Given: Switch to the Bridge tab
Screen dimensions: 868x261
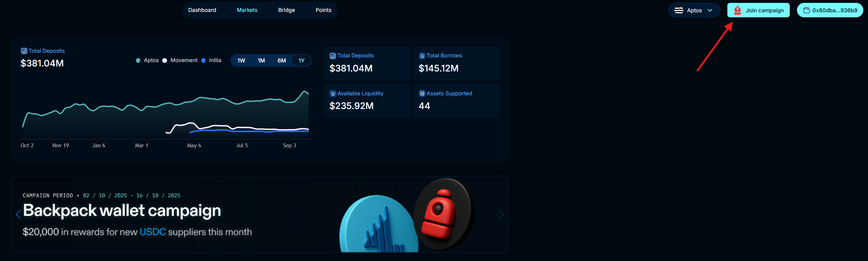Looking at the screenshot, I should click(x=286, y=10).
